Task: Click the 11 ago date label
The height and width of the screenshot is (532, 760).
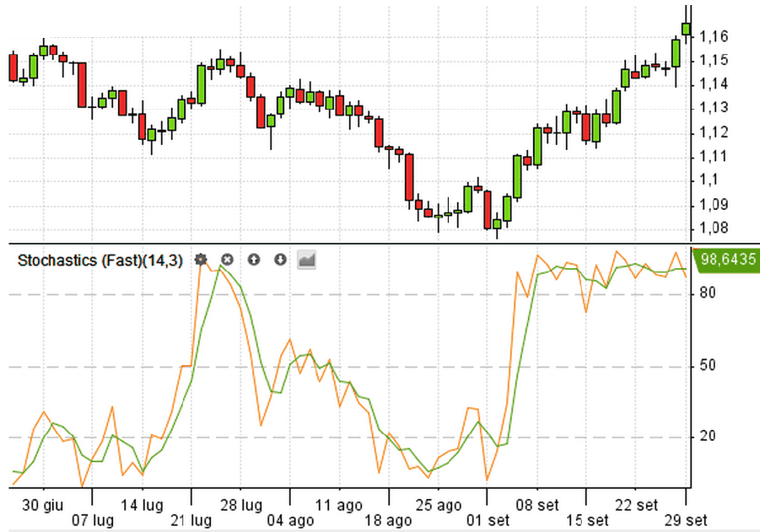Action: coord(339,505)
